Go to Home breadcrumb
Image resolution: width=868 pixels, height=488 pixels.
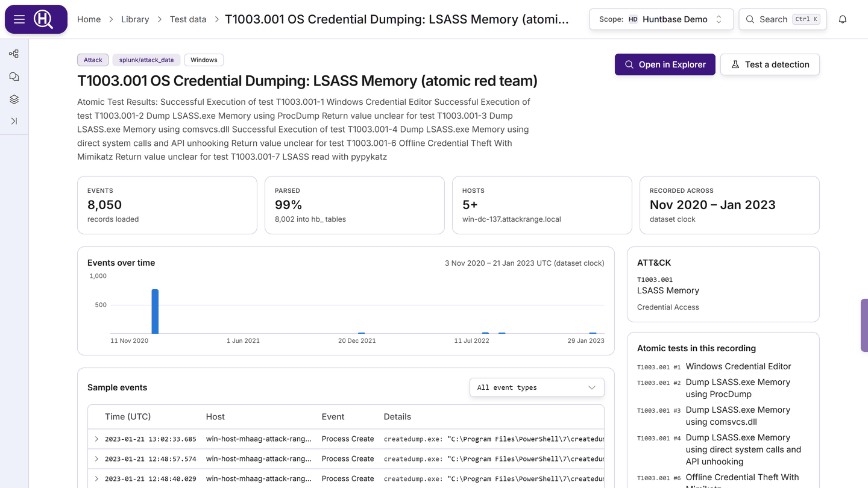(89, 19)
